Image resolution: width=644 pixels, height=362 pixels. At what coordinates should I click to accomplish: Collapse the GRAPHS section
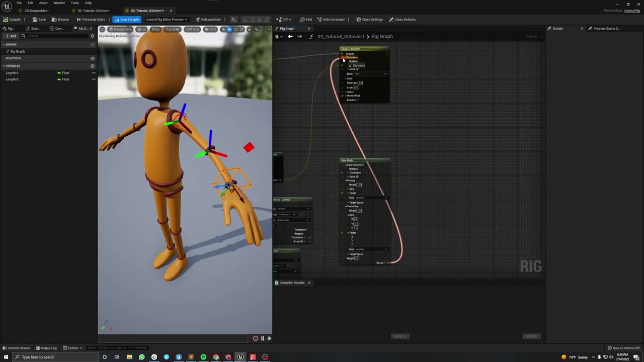tap(4, 44)
